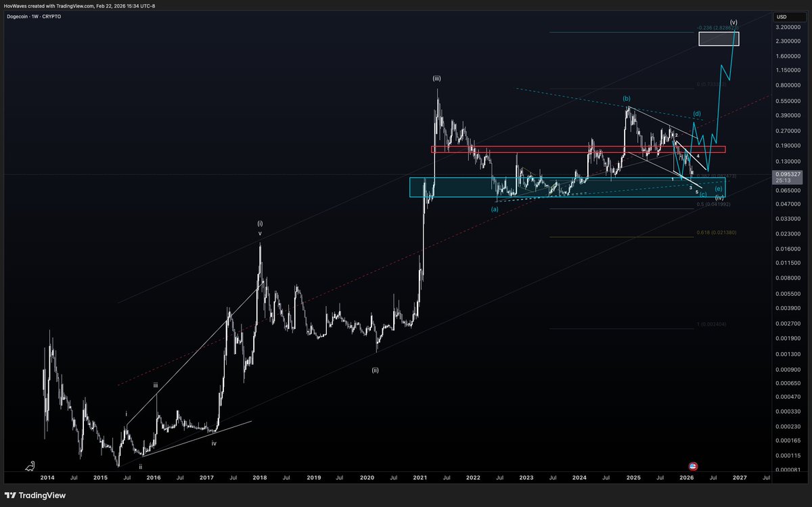This screenshot has width=812, height=507.
Task: Click the 2027 time axis label
Action: pyautogui.click(x=740, y=477)
